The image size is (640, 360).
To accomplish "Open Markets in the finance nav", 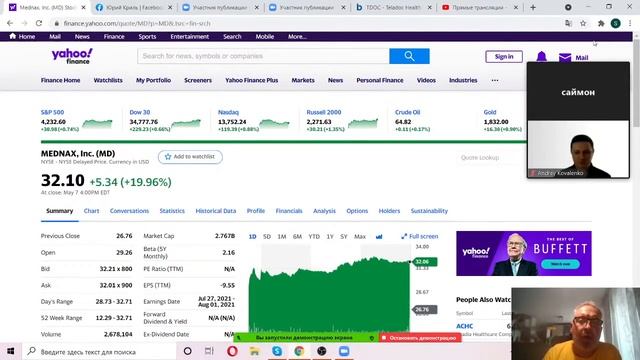I will (x=303, y=80).
